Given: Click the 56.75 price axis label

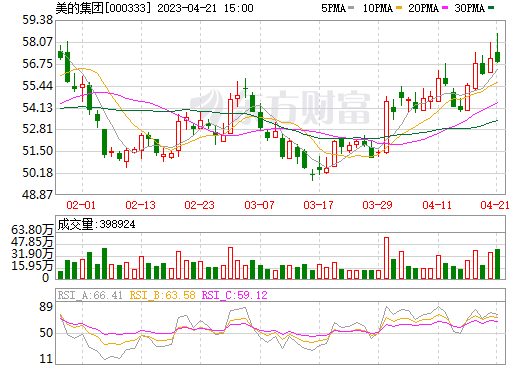Looking at the screenshot, I should (38, 64).
